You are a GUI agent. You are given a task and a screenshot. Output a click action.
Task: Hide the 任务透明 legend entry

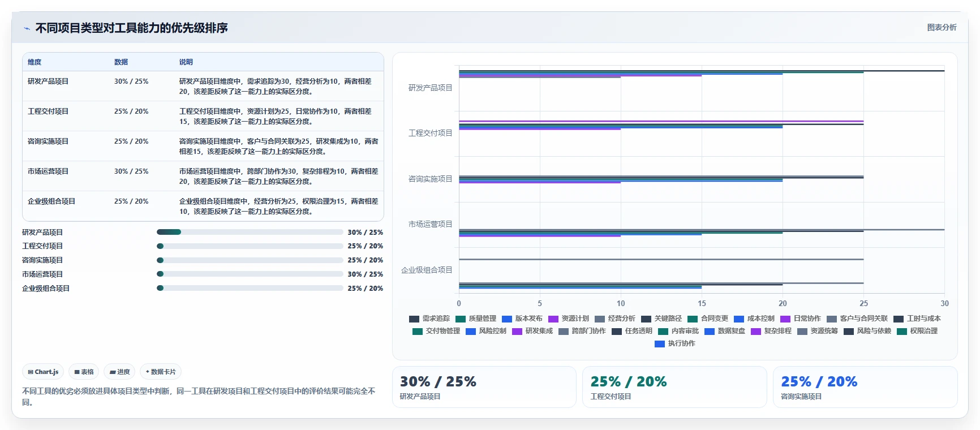click(x=632, y=331)
